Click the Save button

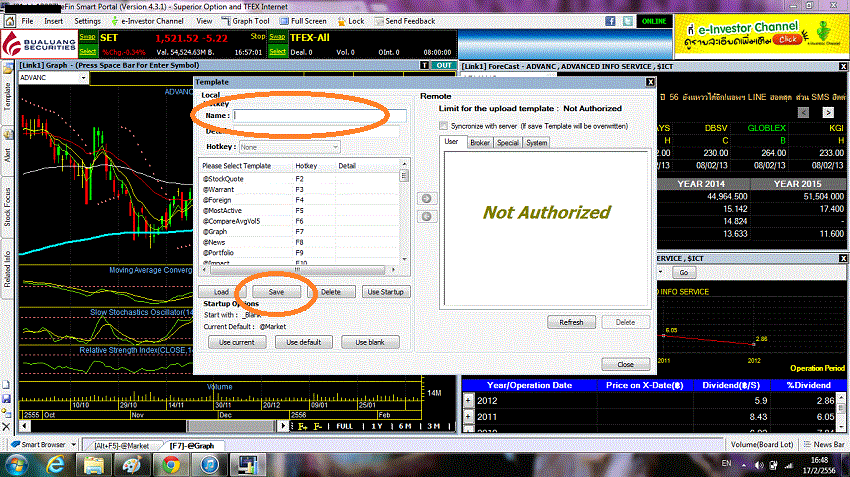point(276,292)
